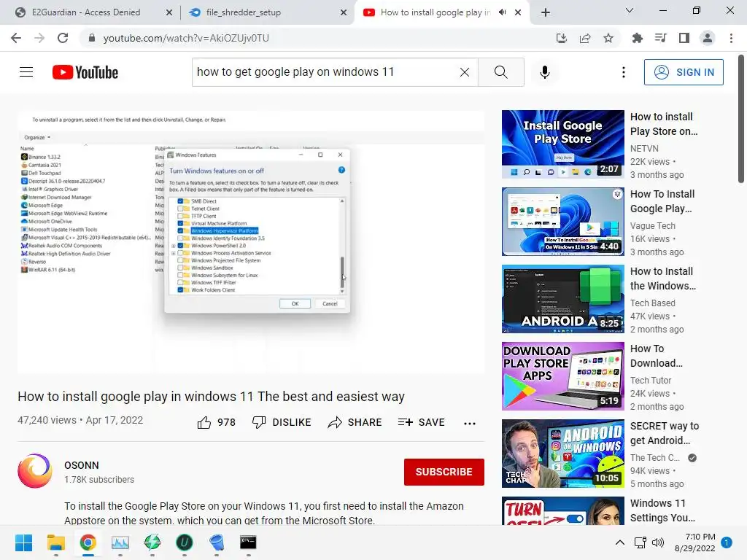Click the red SUBSCRIBE button

pyautogui.click(x=444, y=472)
